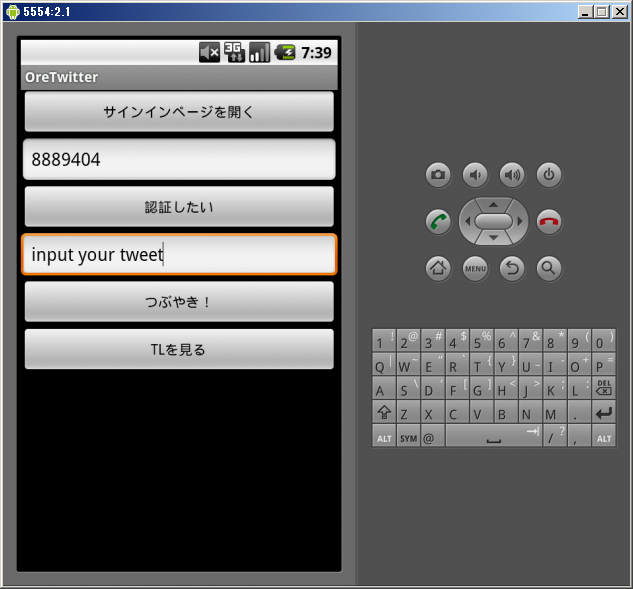The width and height of the screenshot is (633, 589).
Task: Click the @ key on the keyboard
Action: point(433,436)
